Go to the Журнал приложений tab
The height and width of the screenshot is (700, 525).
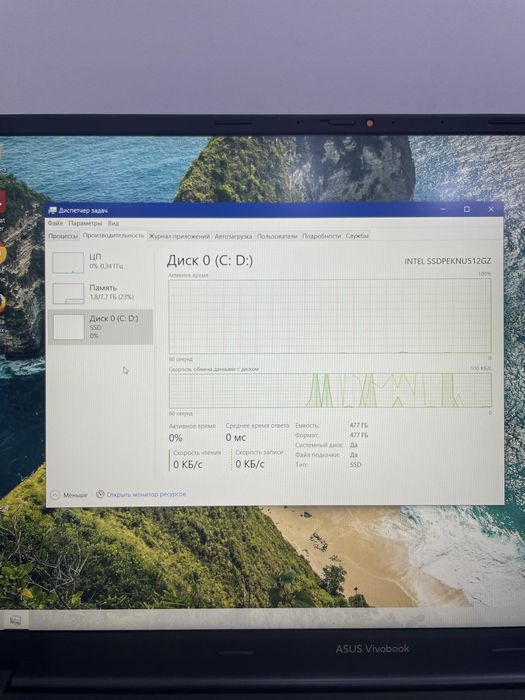pos(179,236)
